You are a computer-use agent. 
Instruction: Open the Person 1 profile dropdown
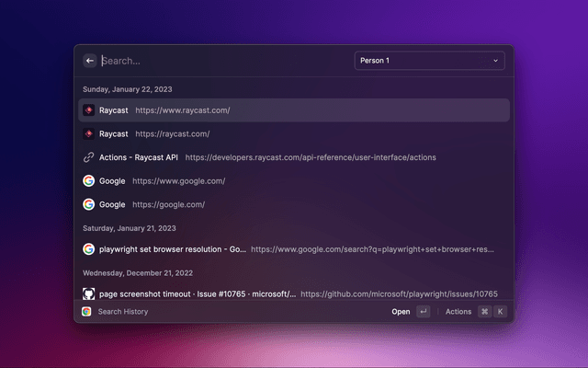click(428, 61)
